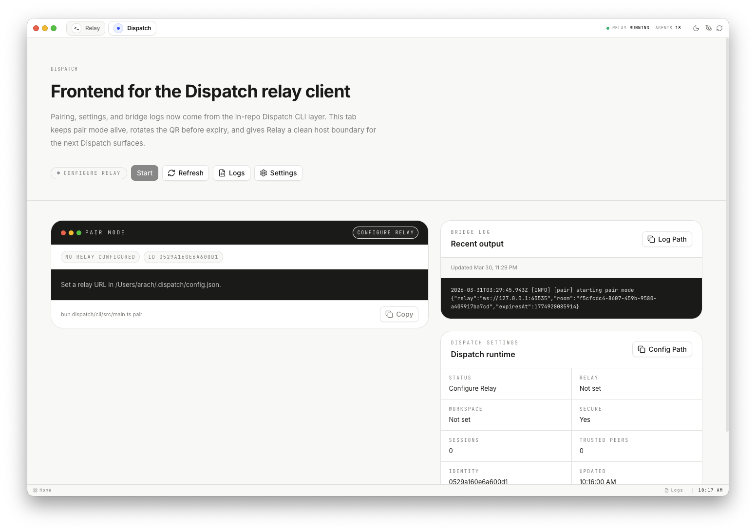756x532 pixels.
Task: Click the Configure Relay status pill under description
Action: coord(89,173)
